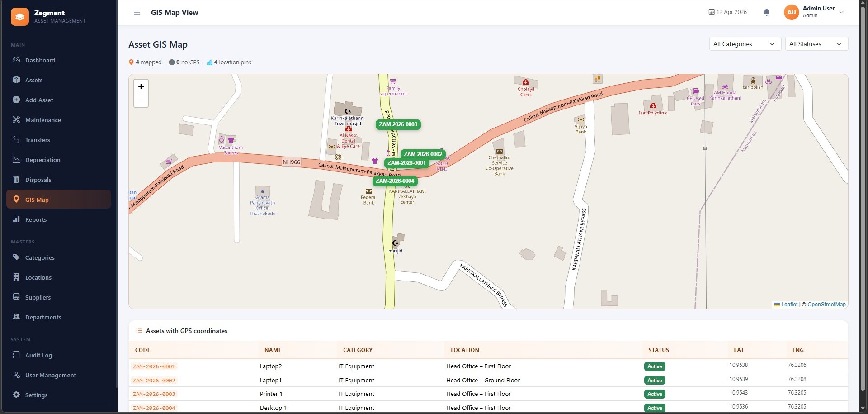Select the ZAM-2026-0003 map marker
Image resolution: width=868 pixels, height=414 pixels.
[x=398, y=124]
